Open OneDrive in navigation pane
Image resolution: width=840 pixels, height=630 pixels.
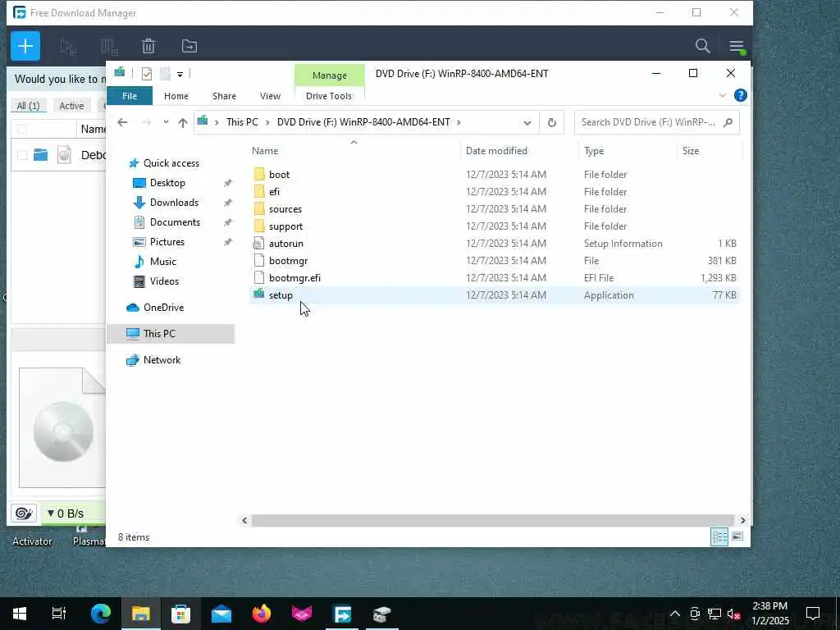pos(163,308)
